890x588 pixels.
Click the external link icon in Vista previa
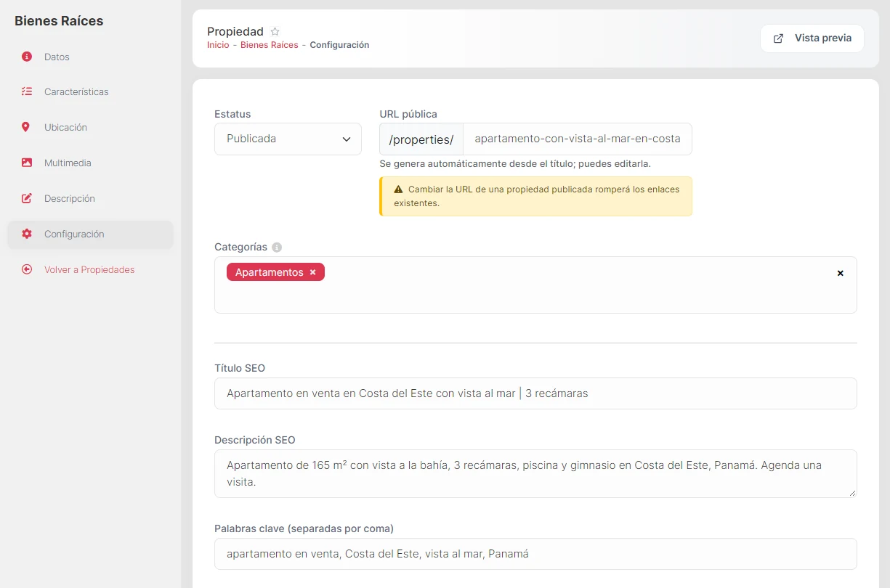click(778, 38)
